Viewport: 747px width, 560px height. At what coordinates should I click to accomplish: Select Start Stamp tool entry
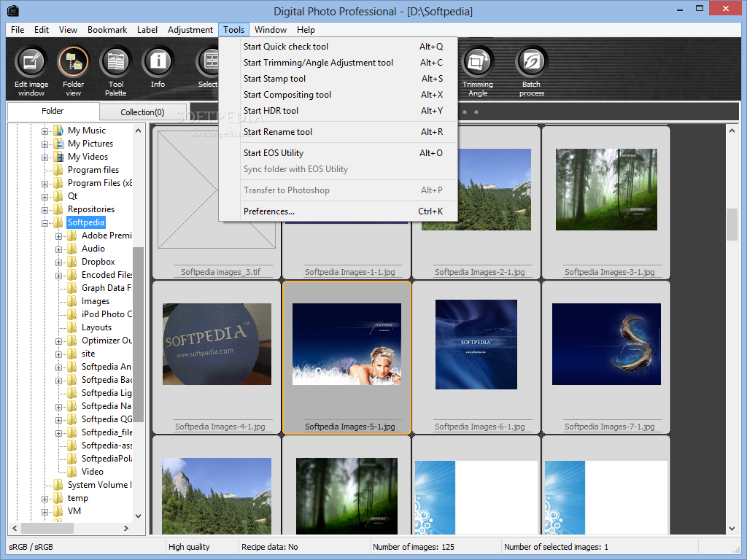pyautogui.click(x=338, y=79)
